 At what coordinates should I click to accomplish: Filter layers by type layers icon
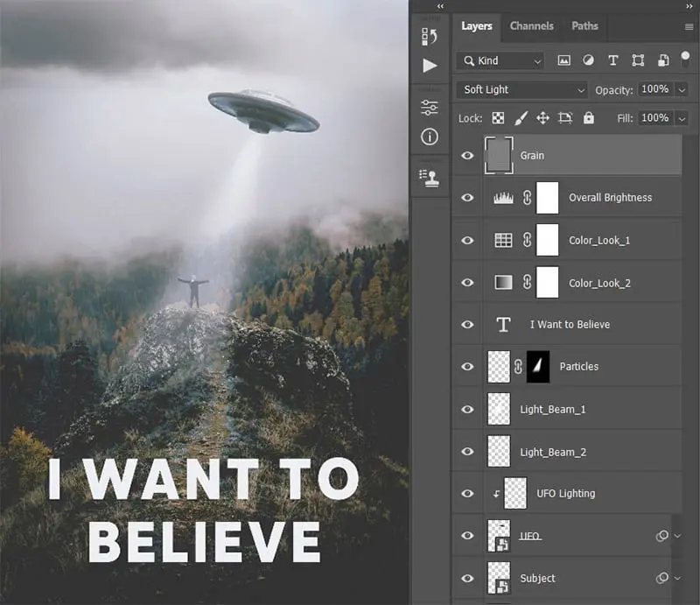(613, 60)
